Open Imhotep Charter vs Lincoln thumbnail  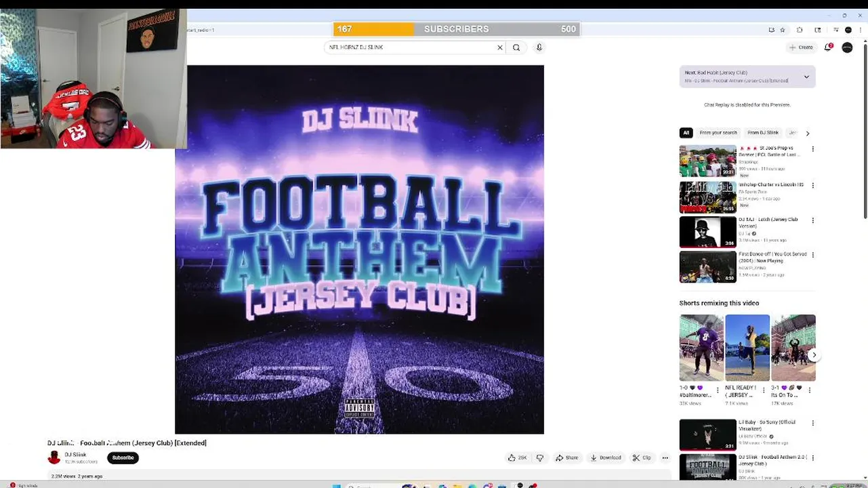tap(707, 197)
